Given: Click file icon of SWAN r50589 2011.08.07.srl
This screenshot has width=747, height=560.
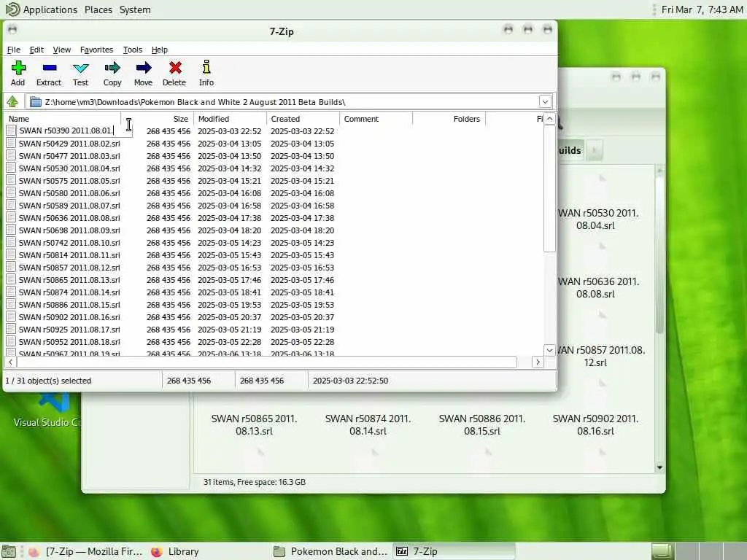Looking at the screenshot, I should [x=11, y=205].
